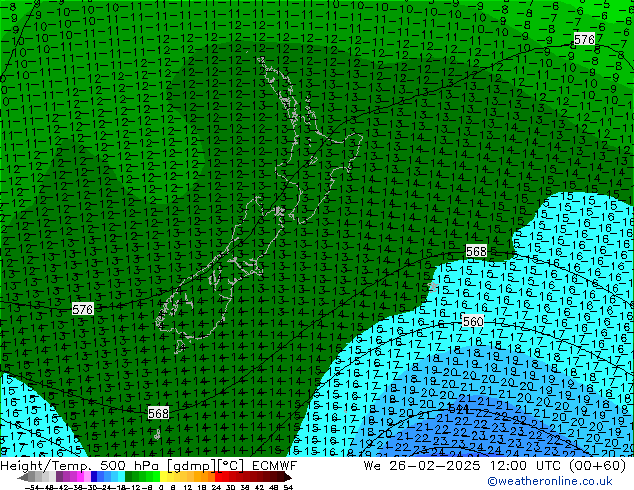Click the dark purple swatch on color scale

59,477
